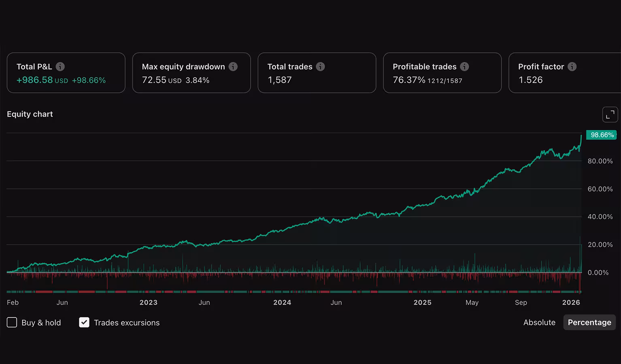Click the Max equity drawdown info icon
Viewport: 621px width, 364px height.
point(233,67)
